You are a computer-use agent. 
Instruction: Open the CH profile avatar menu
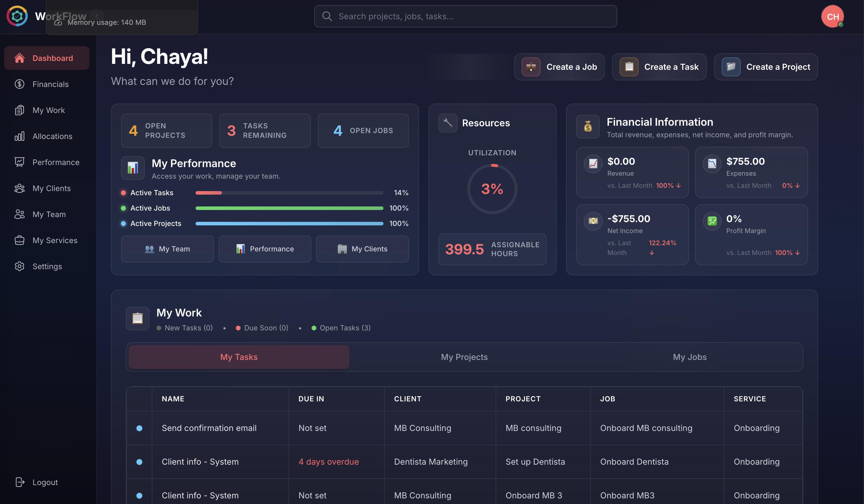click(832, 16)
